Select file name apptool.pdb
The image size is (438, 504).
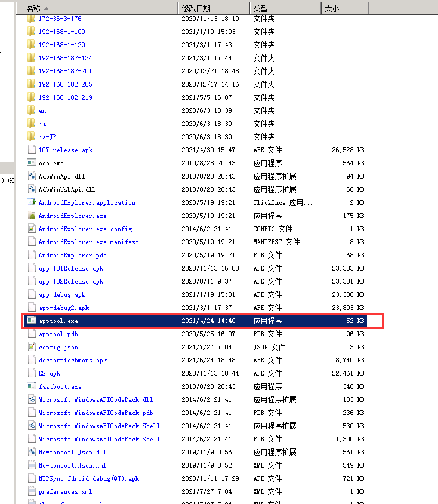click(58, 334)
